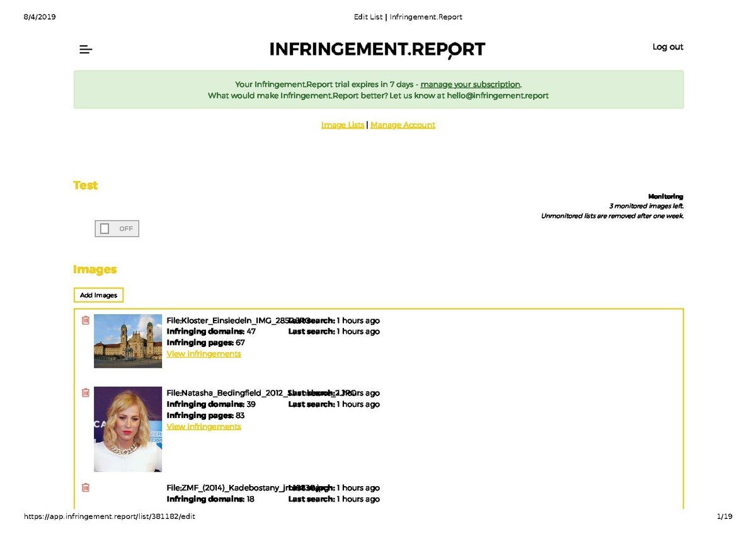Screen dimensions: 756x534
Task: Remove Natasha_Bedingfield image using trash icon
Action: point(86,392)
